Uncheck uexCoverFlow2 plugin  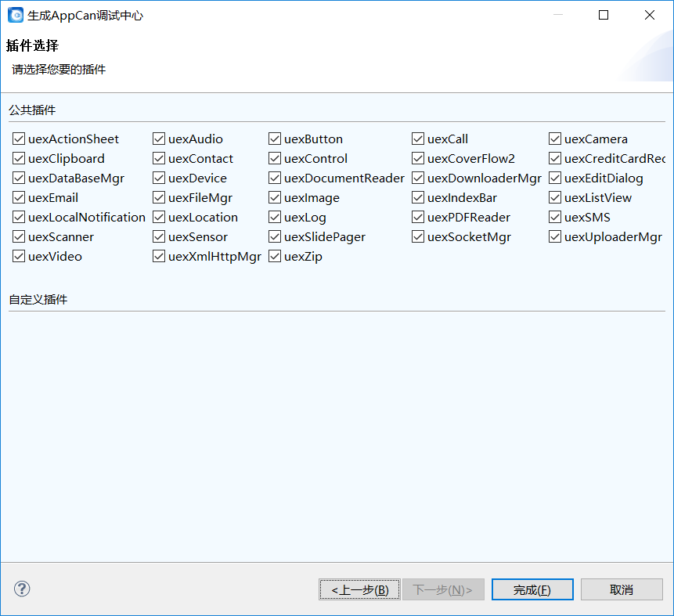point(418,158)
